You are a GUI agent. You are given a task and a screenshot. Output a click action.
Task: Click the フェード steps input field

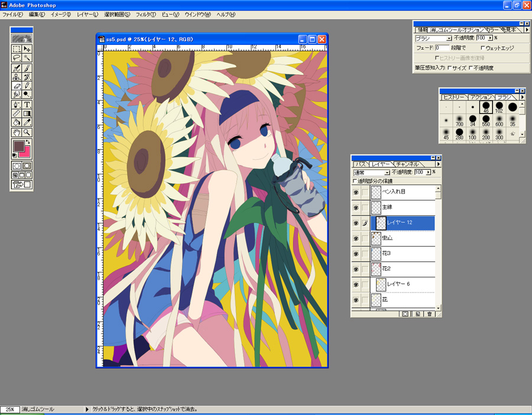441,48
